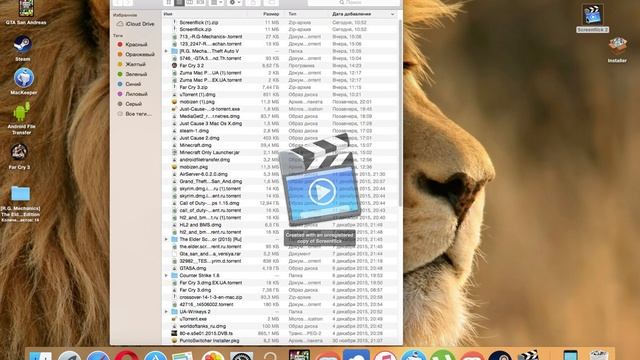Select the Лиловый tag in sidebar
The height and width of the screenshot is (360, 640).
pyautogui.click(x=132, y=94)
